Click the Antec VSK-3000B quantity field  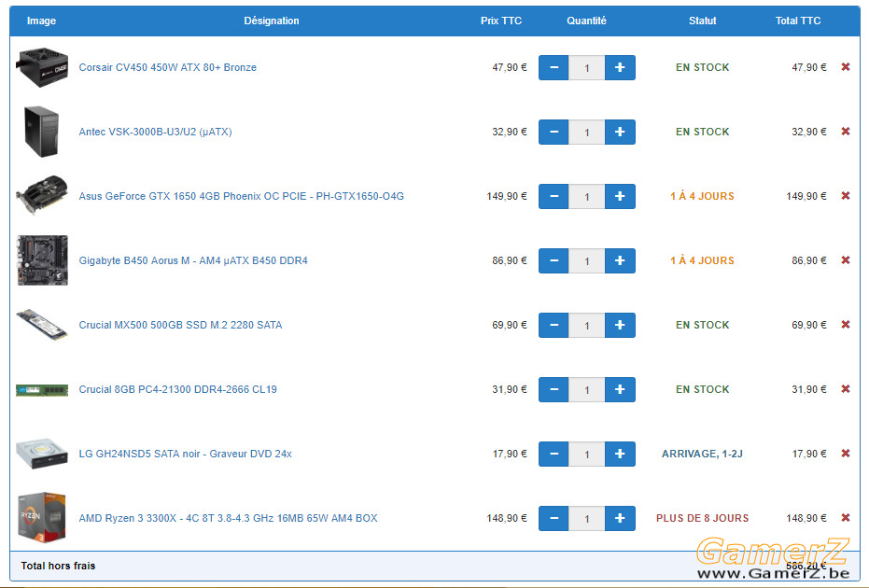[587, 132]
